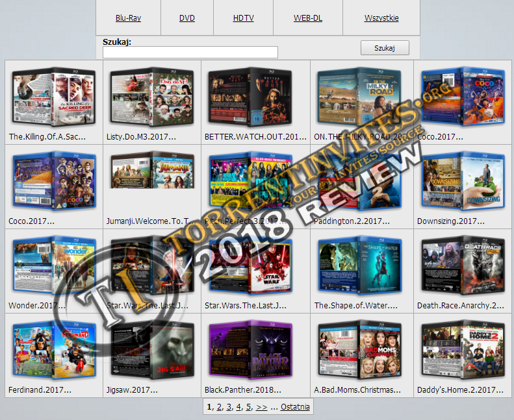
Task: Open the Paddington 2 cover thumbnail
Action: pos(359,180)
